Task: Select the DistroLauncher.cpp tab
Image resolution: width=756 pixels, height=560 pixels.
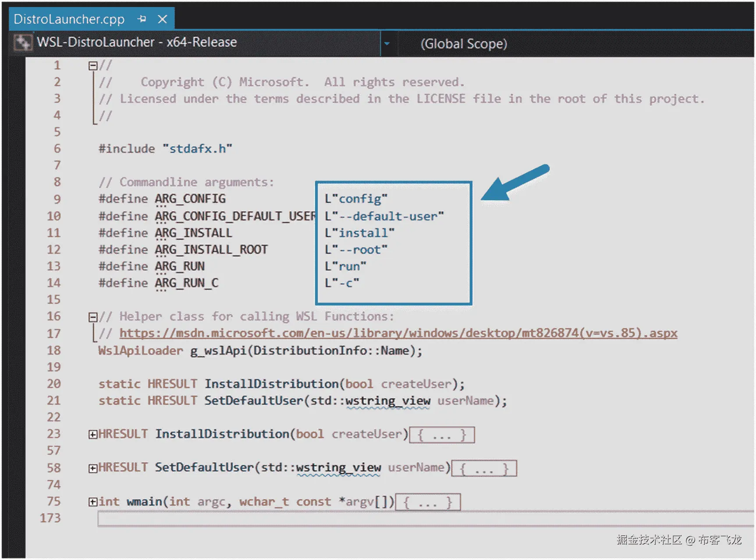Action: (x=69, y=19)
